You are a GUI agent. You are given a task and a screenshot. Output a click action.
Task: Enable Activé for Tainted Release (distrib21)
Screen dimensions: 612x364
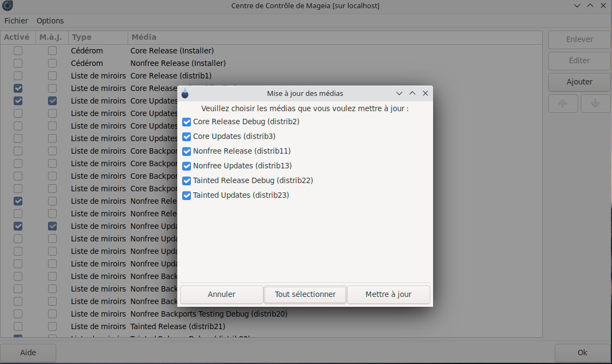pos(18,326)
